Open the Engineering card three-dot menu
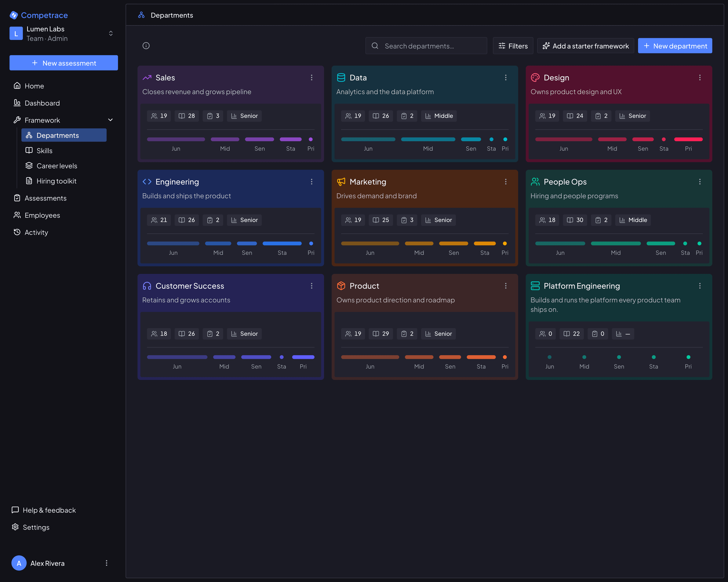728x582 pixels. 312,182
